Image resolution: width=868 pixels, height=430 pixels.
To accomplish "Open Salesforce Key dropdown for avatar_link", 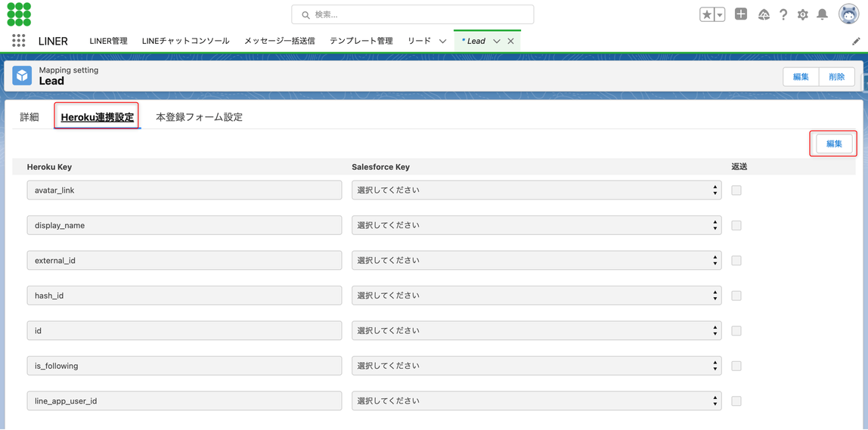I will coord(536,190).
